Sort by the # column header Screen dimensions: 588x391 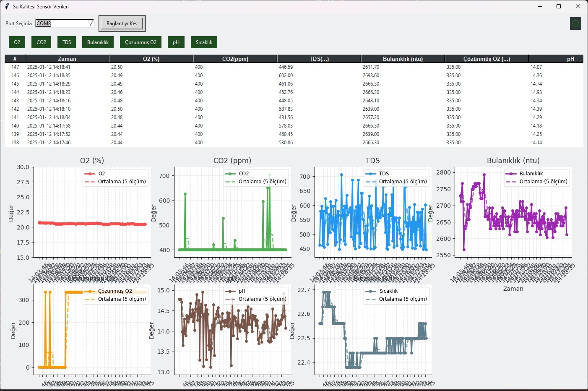[x=15, y=59]
